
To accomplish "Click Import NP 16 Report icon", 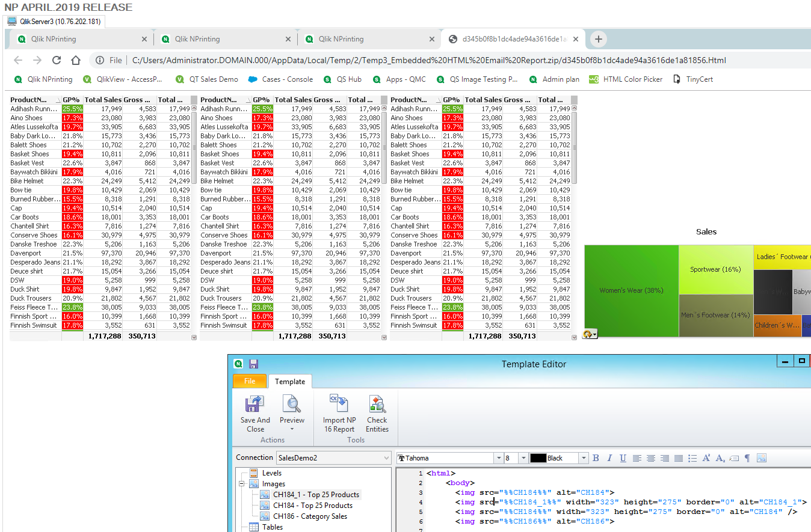I will click(339, 404).
